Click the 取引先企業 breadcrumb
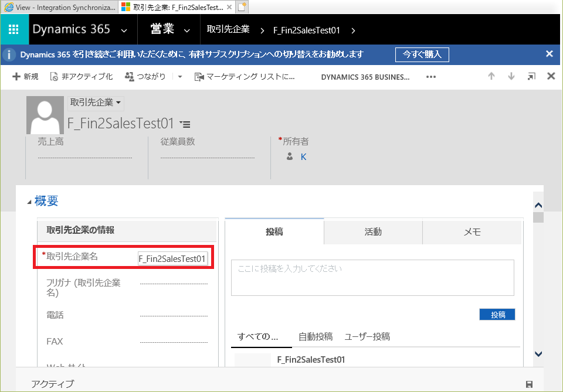The height and width of the screenshot is (392, 563). pyautogui.click(x=228, y=29)
